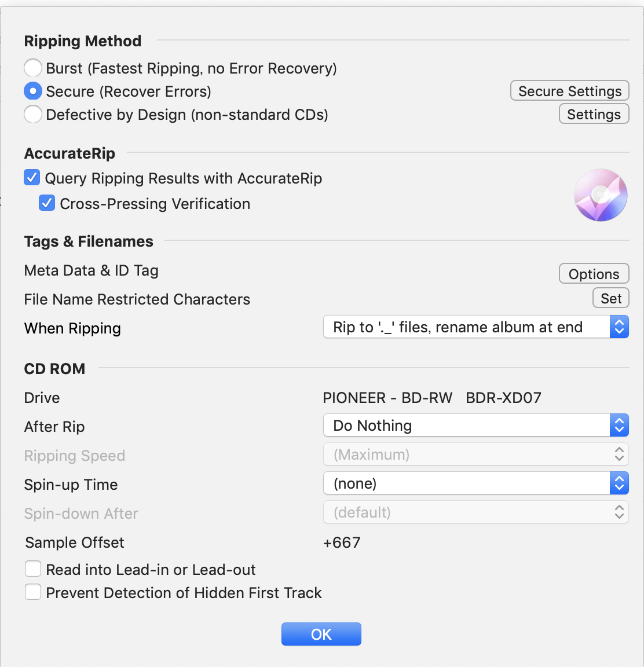Click the Spin-down After dropdown

coord(476,512)
